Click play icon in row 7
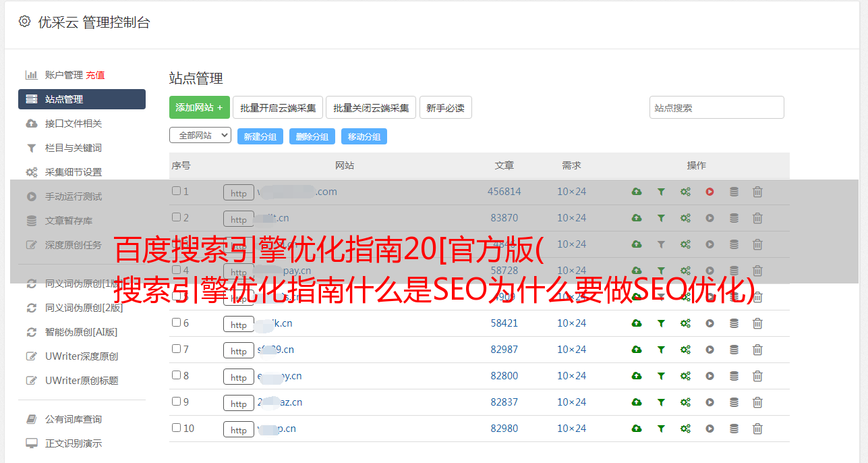868x463 pixels. (x=710, y=350)
